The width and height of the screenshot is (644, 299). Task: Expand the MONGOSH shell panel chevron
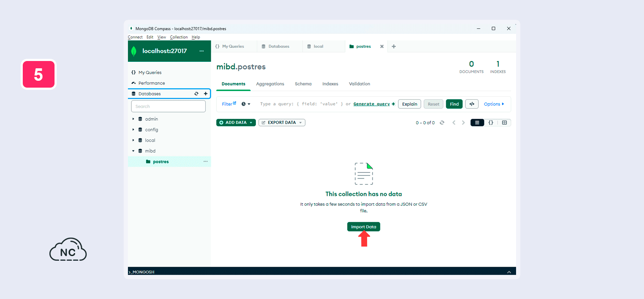click(509, 272)
